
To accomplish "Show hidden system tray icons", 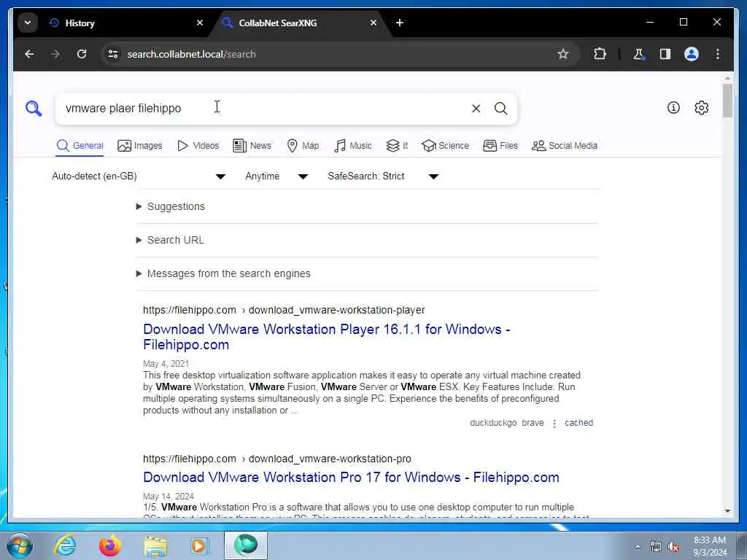I will 638,547.
